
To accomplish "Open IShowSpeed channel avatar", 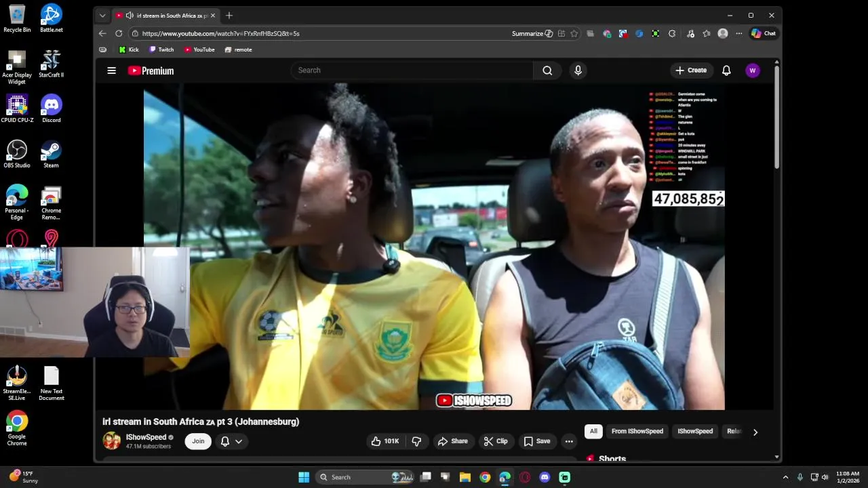I will 112,441.
